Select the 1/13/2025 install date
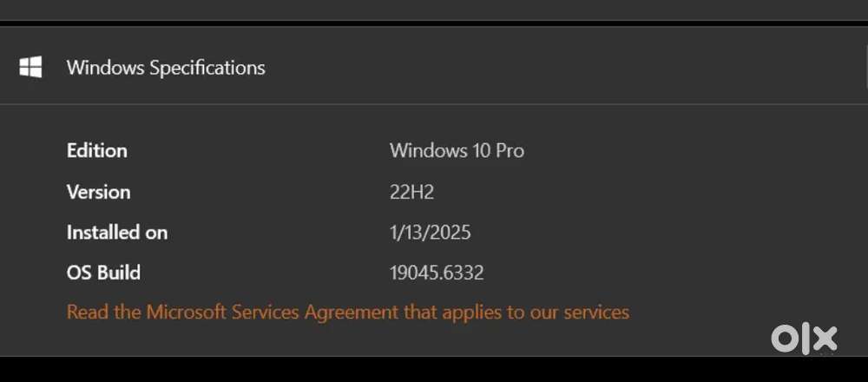Viewport: 868px width, 382px height. 431,233
